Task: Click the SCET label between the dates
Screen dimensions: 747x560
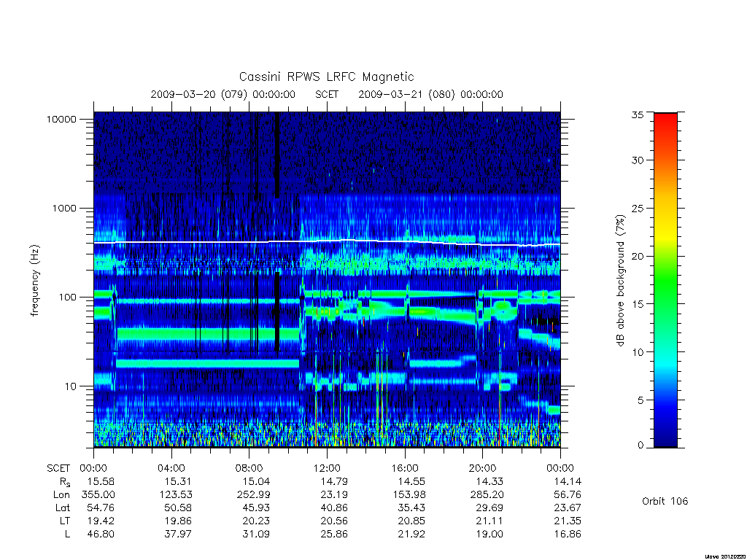Action: (327, 94)
